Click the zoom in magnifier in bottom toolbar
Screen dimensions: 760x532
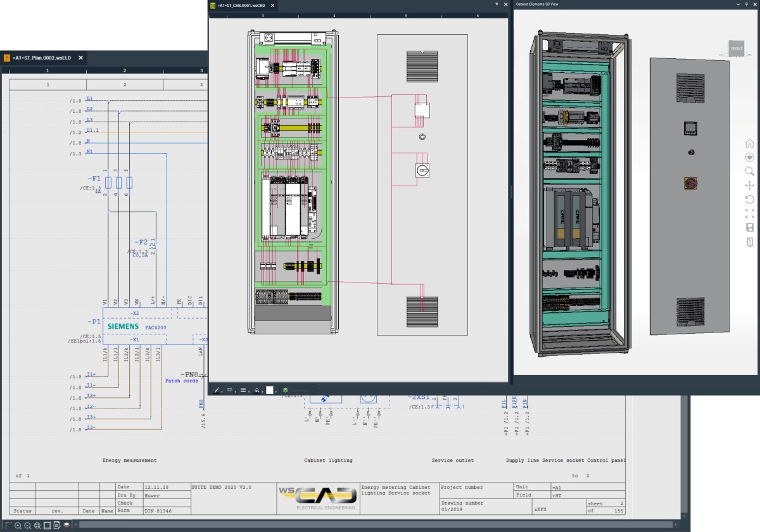tap(18, 526)
